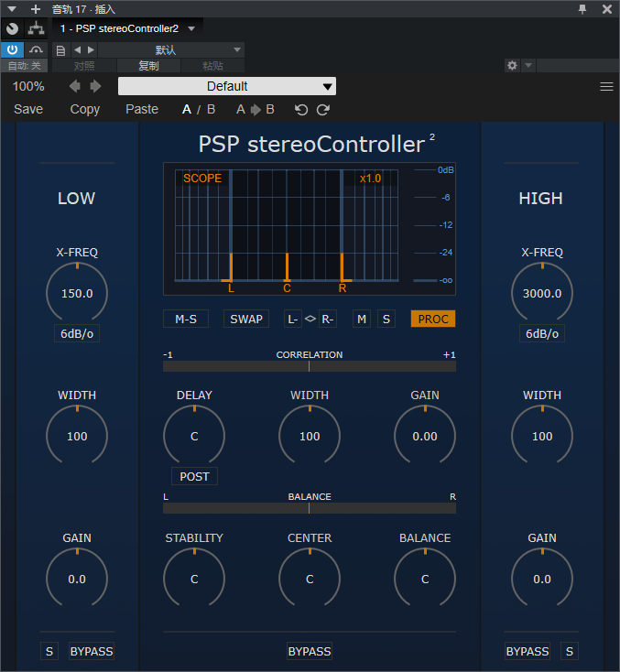Toggle M monitor button
This screenshot has width=620, height=672.
click(362, 319)
